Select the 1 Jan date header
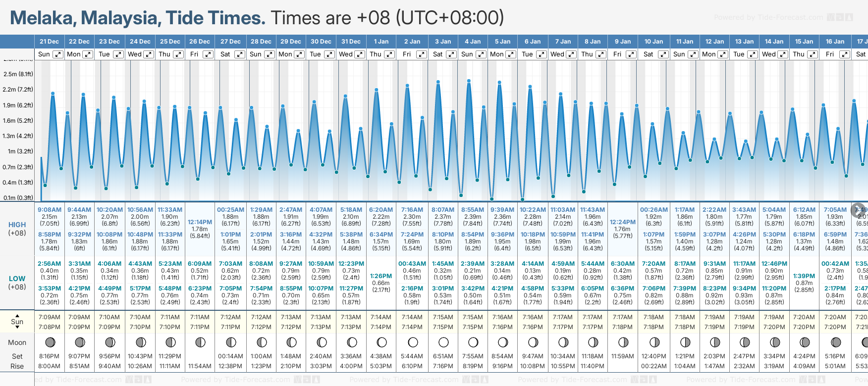 [x=381, y=42]
